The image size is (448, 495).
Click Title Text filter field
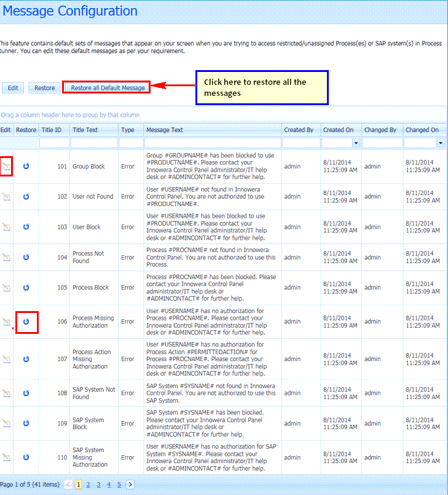point(94,143)
